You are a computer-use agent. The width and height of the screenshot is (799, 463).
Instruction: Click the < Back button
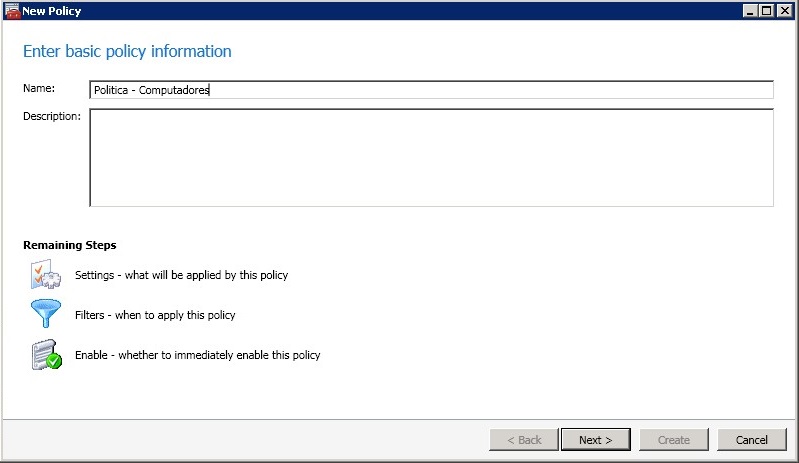523,440
